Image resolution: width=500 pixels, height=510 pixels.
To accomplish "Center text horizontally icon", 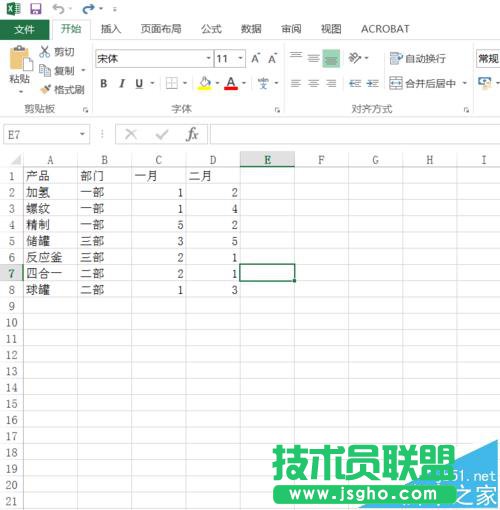I will pyautogui.click(x=313, y=83).
